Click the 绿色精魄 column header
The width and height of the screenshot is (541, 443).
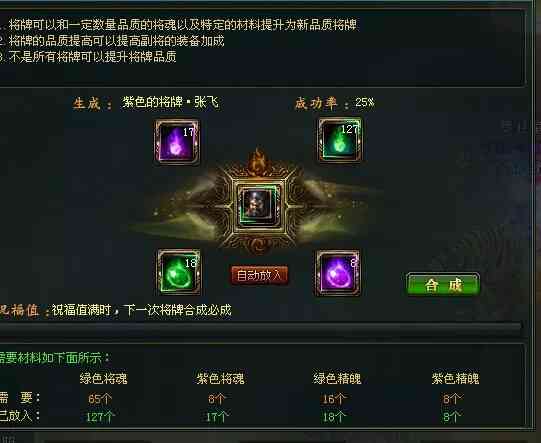pos(337,378)
